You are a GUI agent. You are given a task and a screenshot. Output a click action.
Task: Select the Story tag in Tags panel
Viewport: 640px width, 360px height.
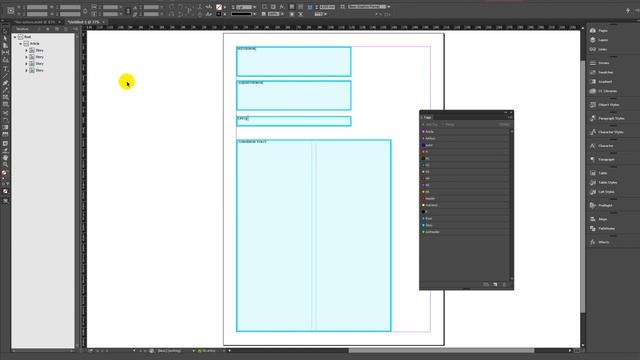(465, 225)
